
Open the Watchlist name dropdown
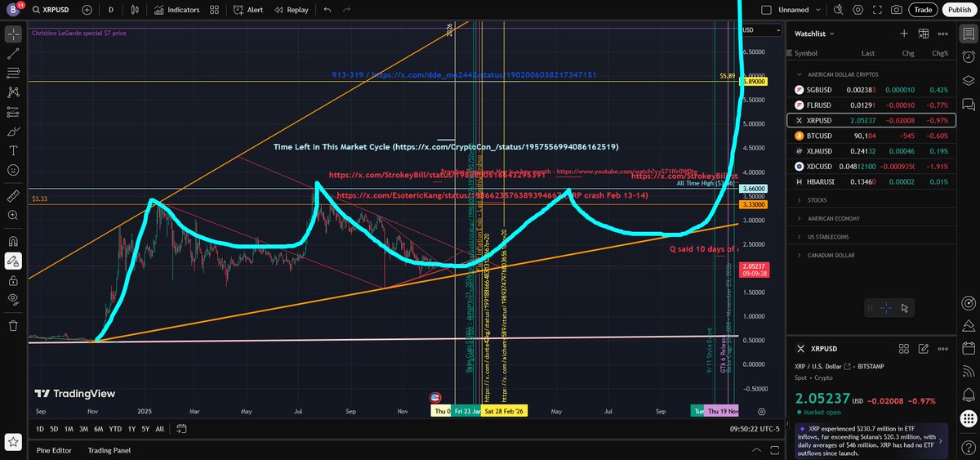click(x=813, y=33)
